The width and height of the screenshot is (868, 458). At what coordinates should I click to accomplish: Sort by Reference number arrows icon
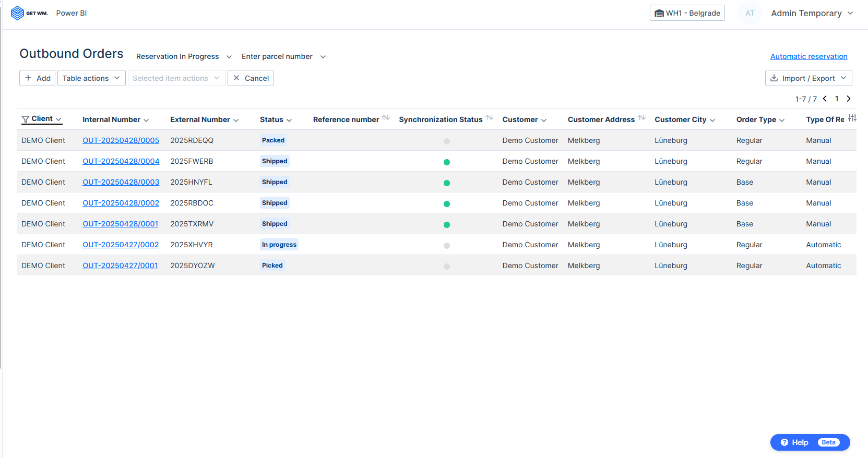386,118
